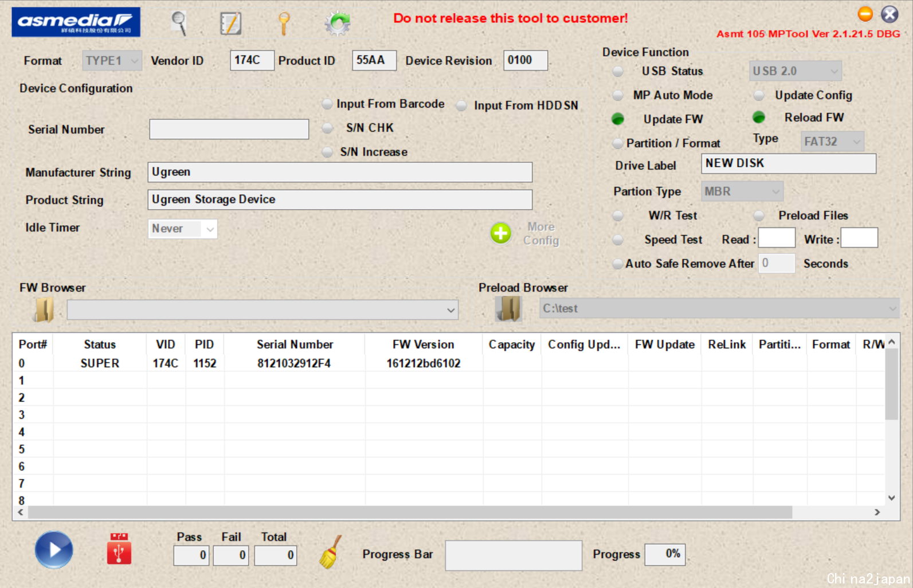Click the asmedia logo

point(76,22)
